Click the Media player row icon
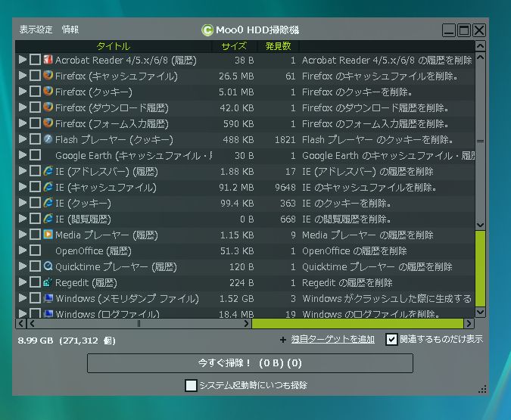 click(48, 235)
